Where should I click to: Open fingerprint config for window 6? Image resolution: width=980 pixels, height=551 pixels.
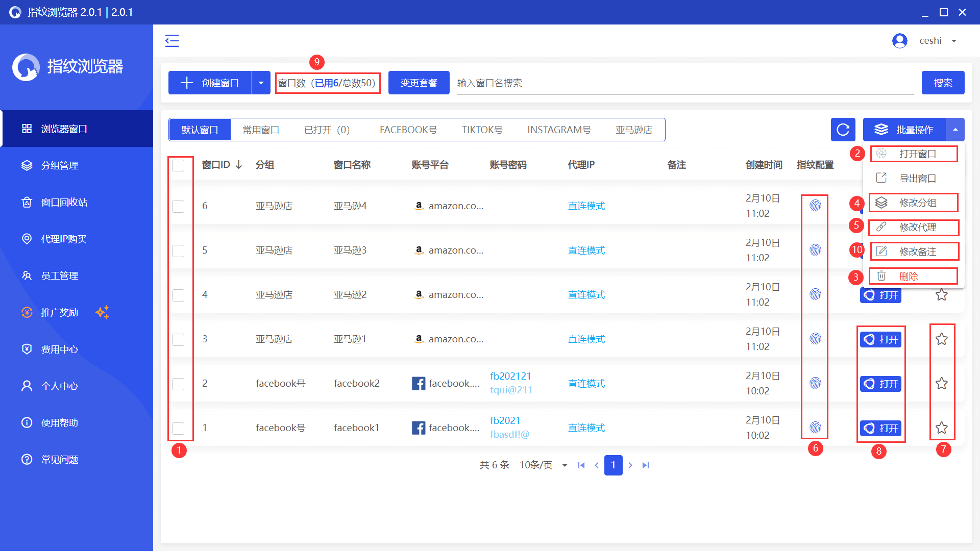click(x=815, y=206)
